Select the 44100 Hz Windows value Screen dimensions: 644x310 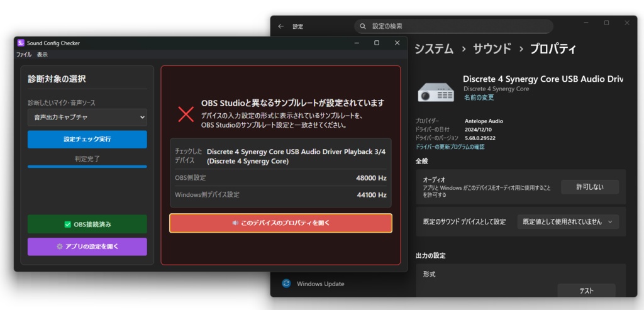pyautogui.click(x=372, y=195)
